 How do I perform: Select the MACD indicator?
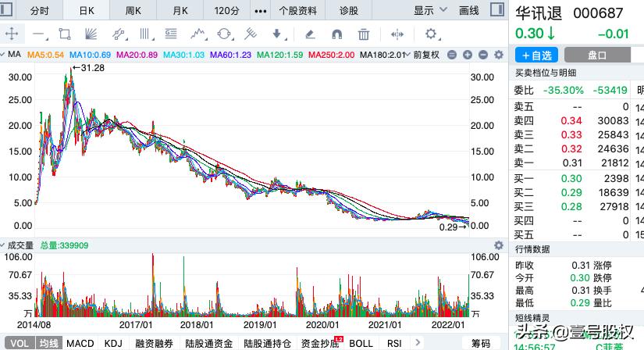coord(80,343)
